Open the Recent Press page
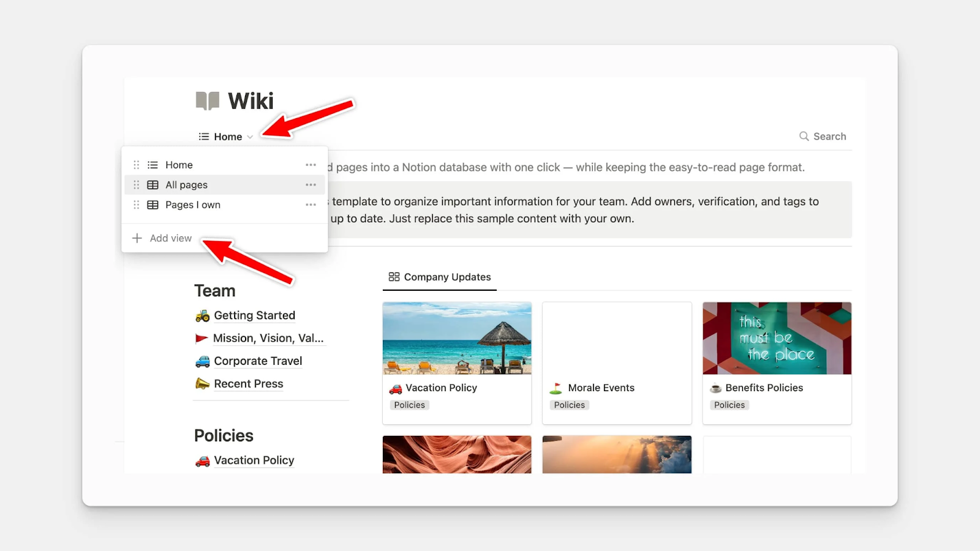Viewport: 980px width, 551px height. click(248, 384)
